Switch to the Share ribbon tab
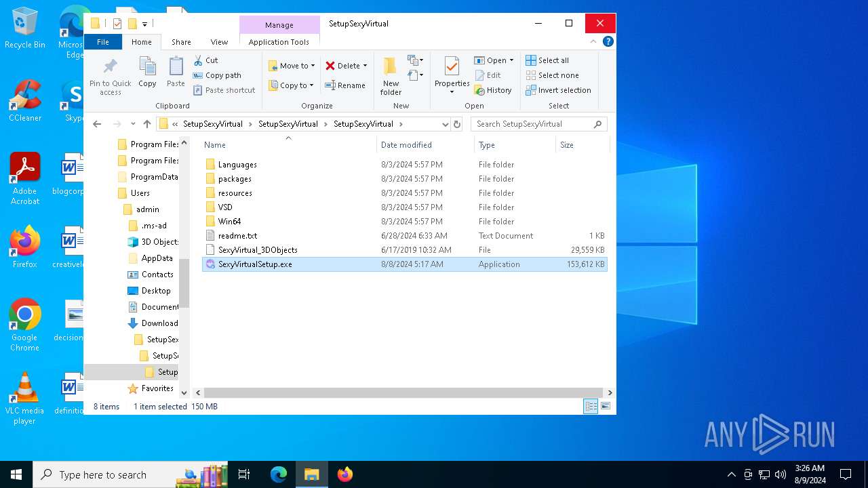 pyautogui.click(x=181, y=42)
